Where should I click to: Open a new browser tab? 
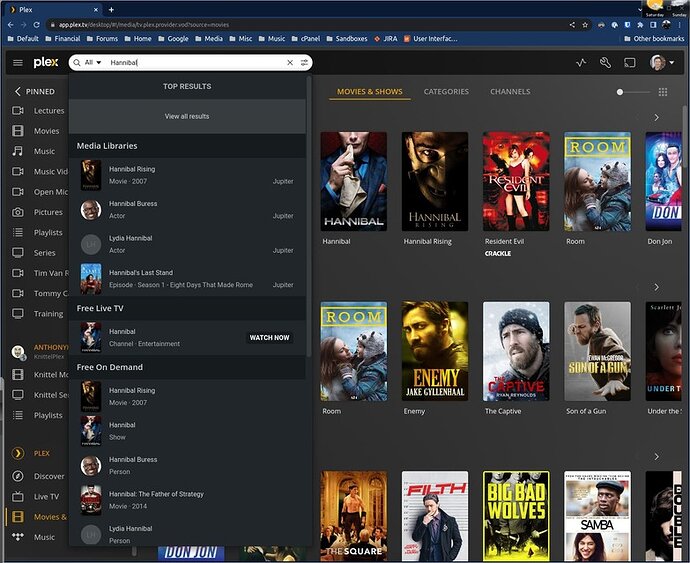pos(111,9)
